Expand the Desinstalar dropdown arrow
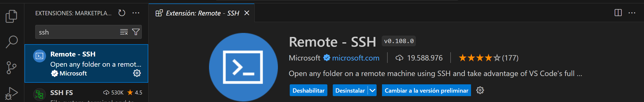This screenshot has height=102, width=644. (372, 90)
